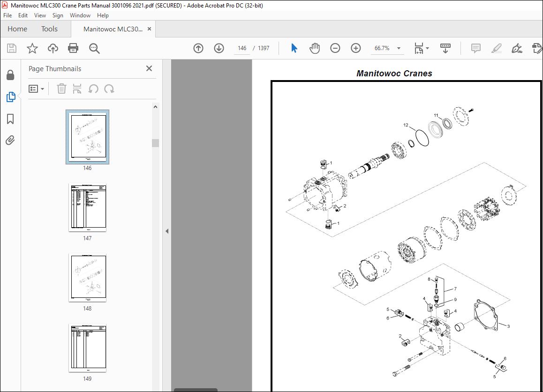Open the Sign menu

pos(58,15)
